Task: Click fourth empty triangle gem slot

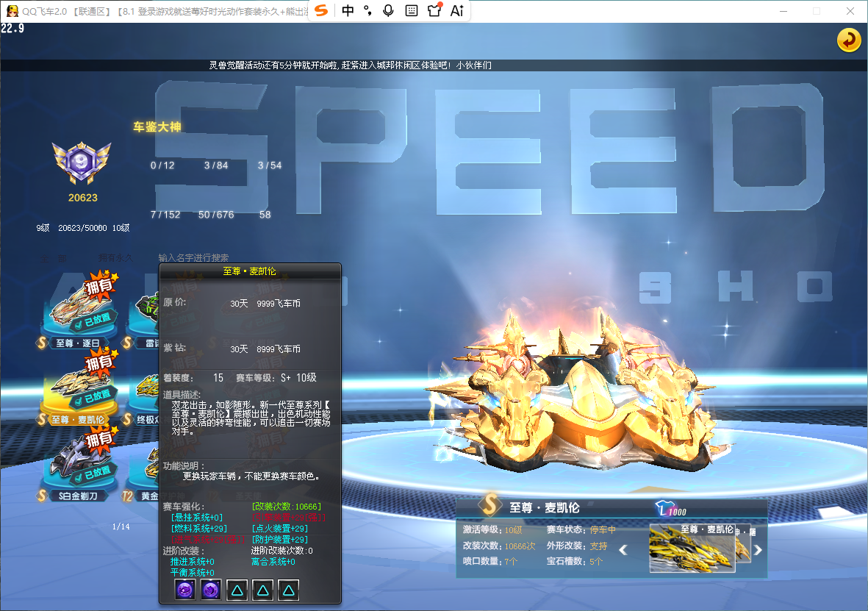Action: [263, 590]
